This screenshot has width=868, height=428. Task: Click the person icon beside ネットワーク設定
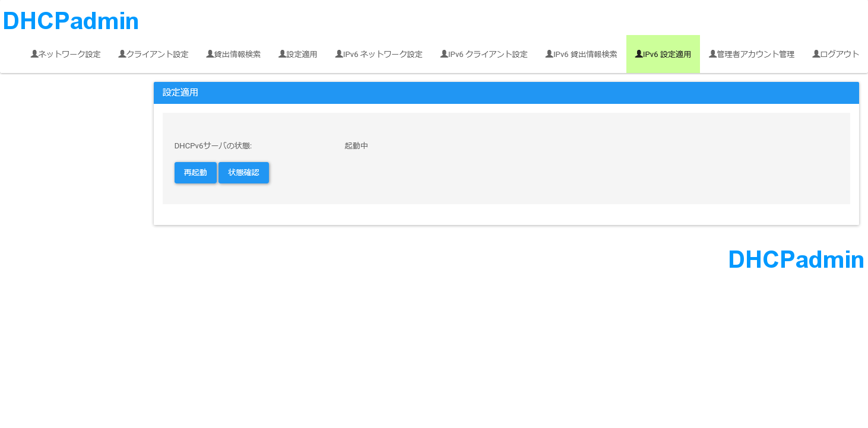[x=34, y=54]
